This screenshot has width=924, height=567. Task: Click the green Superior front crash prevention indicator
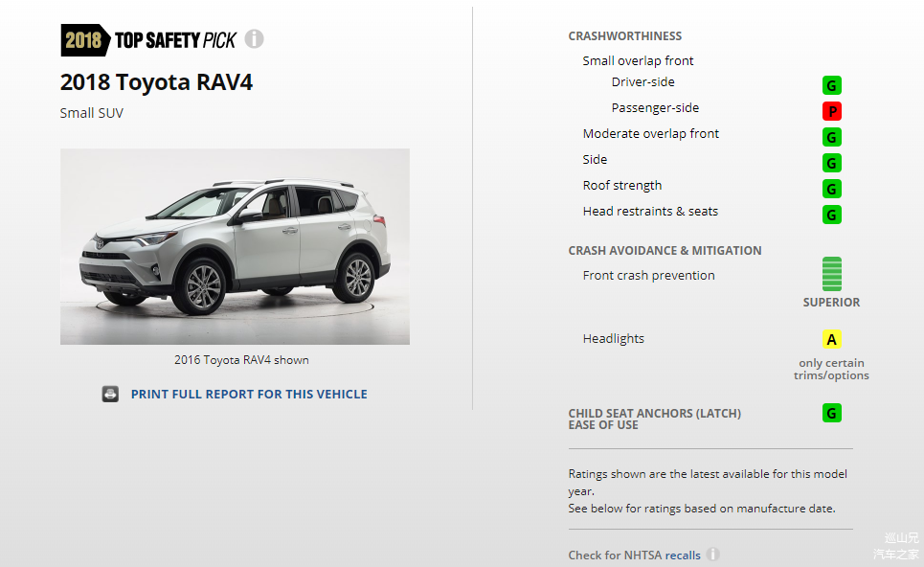click(x=831, y=274)
